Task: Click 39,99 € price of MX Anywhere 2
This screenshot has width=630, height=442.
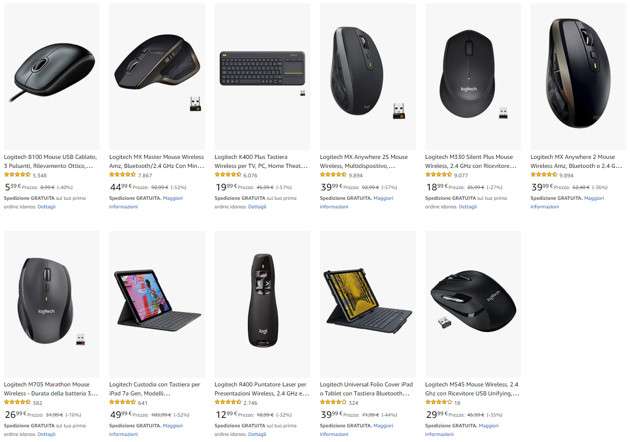Action: (x=542, y=187)
